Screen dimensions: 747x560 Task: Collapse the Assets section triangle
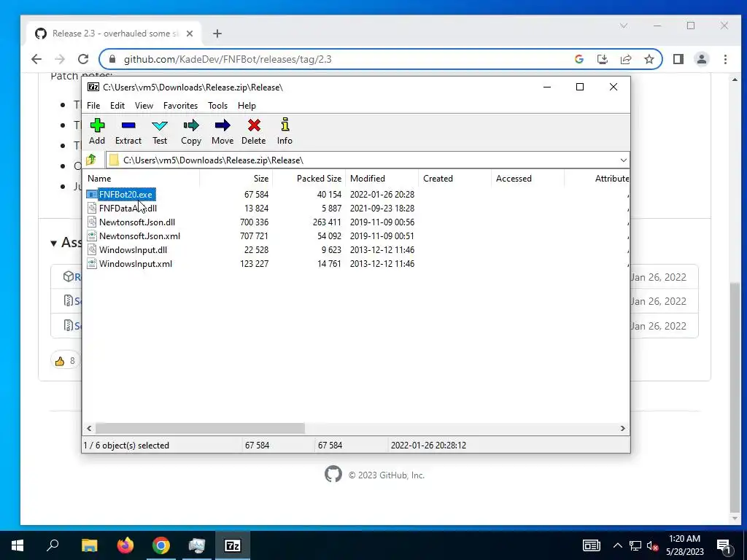point(54,244)
